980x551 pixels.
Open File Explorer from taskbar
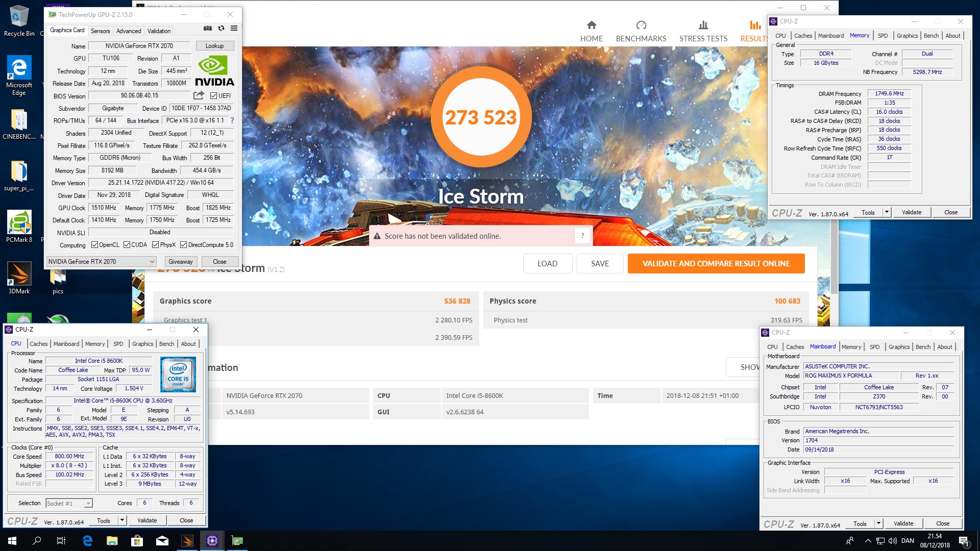coord(112,541)
